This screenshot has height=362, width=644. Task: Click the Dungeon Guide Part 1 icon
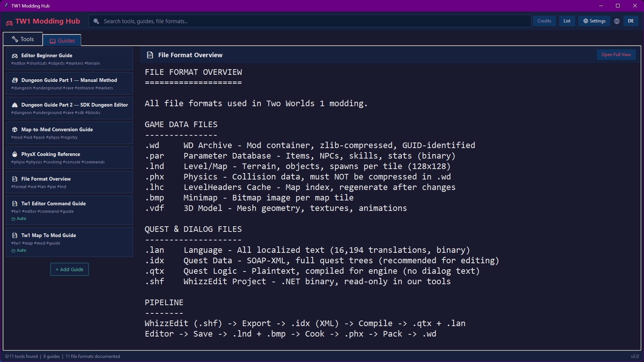click(15, 80)
